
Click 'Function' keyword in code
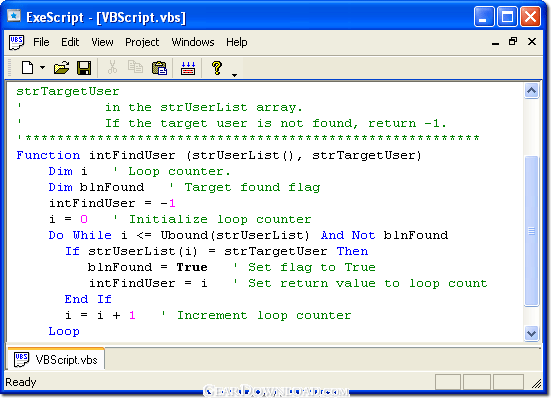(x=48, y=155)
